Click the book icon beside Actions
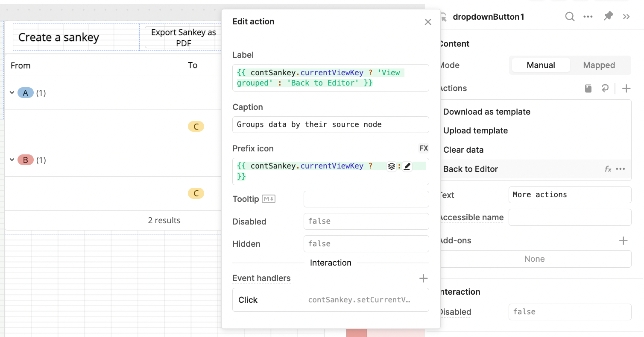The image size is (644, 337). (588, 89)
